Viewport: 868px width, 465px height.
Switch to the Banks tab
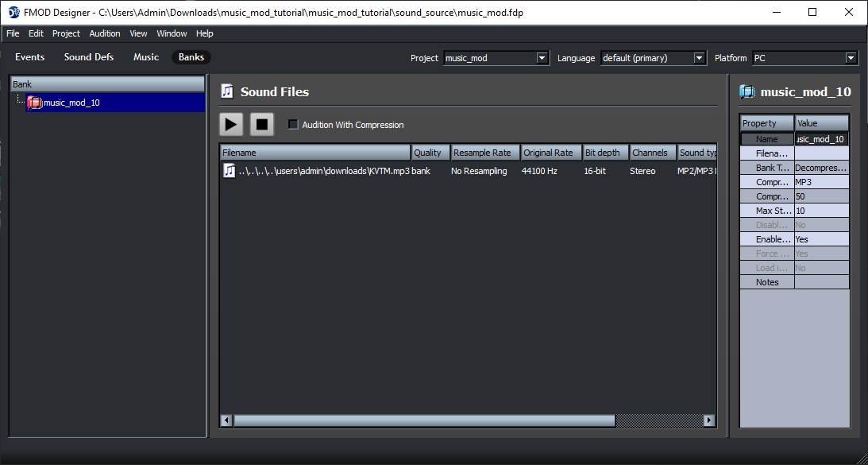coord(191,57)
